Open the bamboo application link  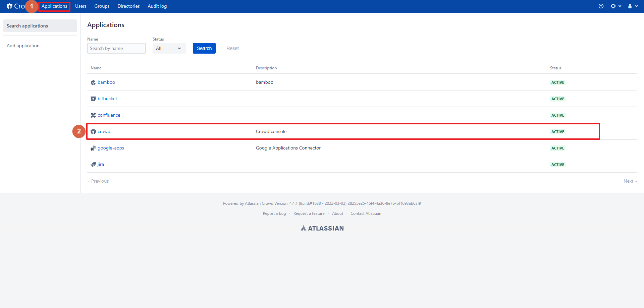coord(106,82)
